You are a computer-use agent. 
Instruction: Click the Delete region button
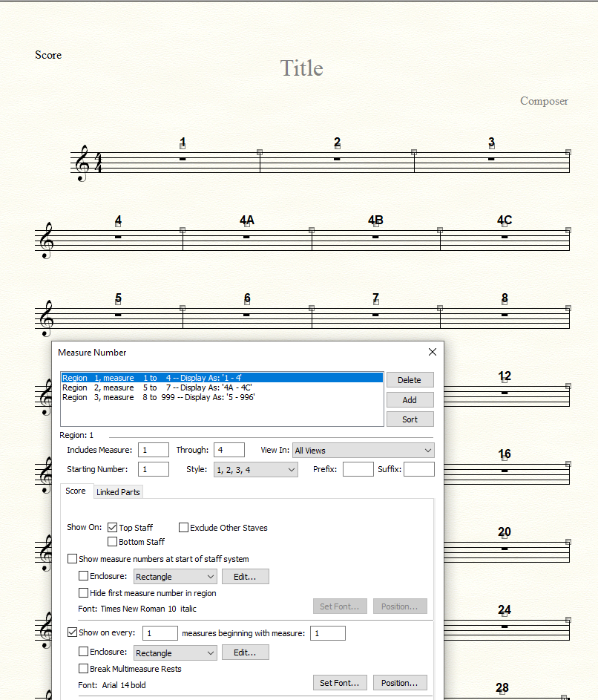pos(409,380)
